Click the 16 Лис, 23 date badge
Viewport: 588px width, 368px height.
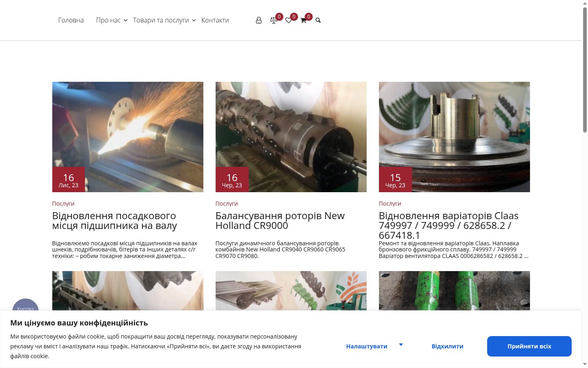click(x=69, y=180)
